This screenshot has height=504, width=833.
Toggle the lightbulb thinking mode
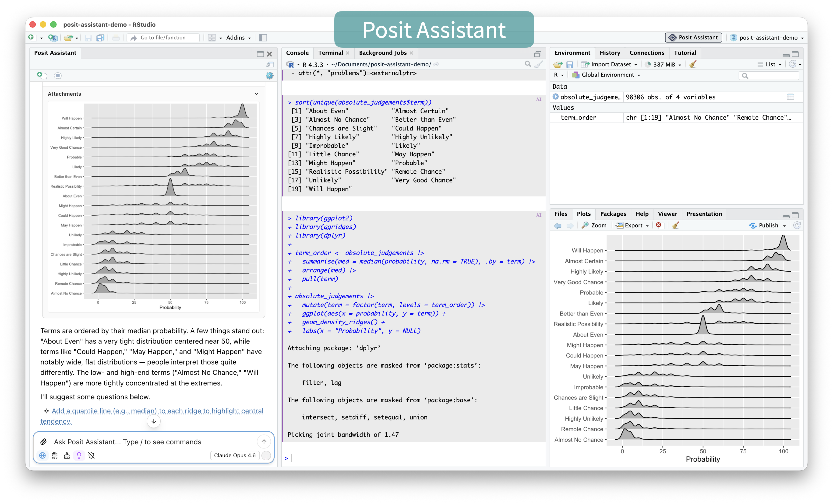(x=79, y=455)
